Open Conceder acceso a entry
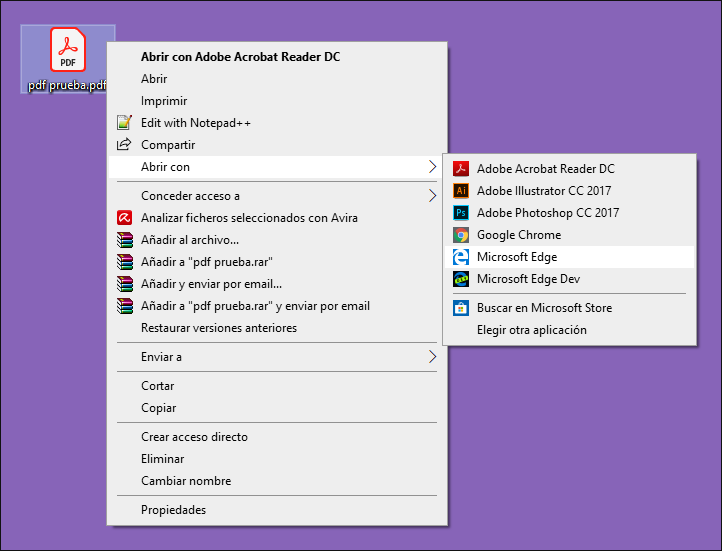 pyautogui.click(x=277, y=196)
